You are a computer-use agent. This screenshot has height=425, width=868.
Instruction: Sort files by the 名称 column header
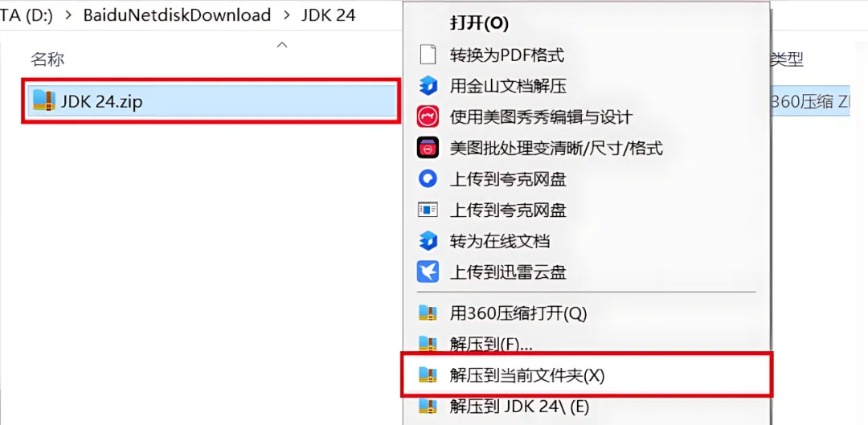47,59
